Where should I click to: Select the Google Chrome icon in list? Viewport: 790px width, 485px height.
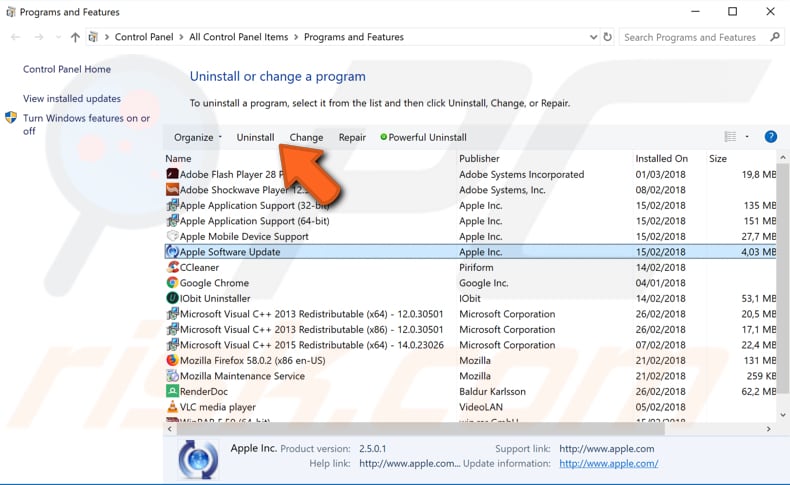point(172,283)
